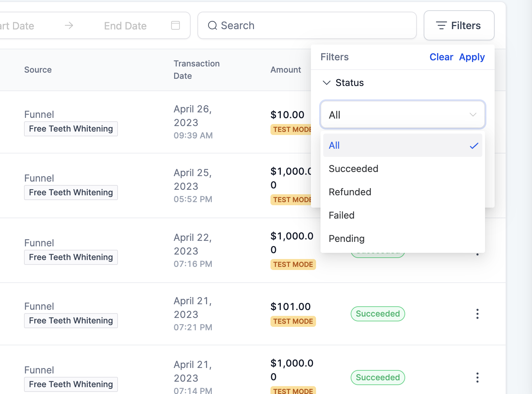Clear all filters
532x394 pixels.
tap(441, 57)
